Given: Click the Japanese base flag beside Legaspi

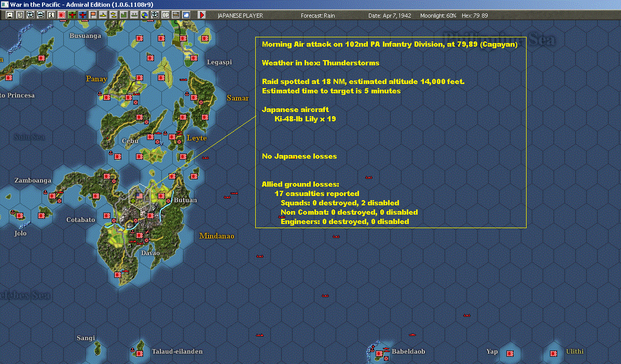Looking at the screenshot, I should [x=194, y=58].
